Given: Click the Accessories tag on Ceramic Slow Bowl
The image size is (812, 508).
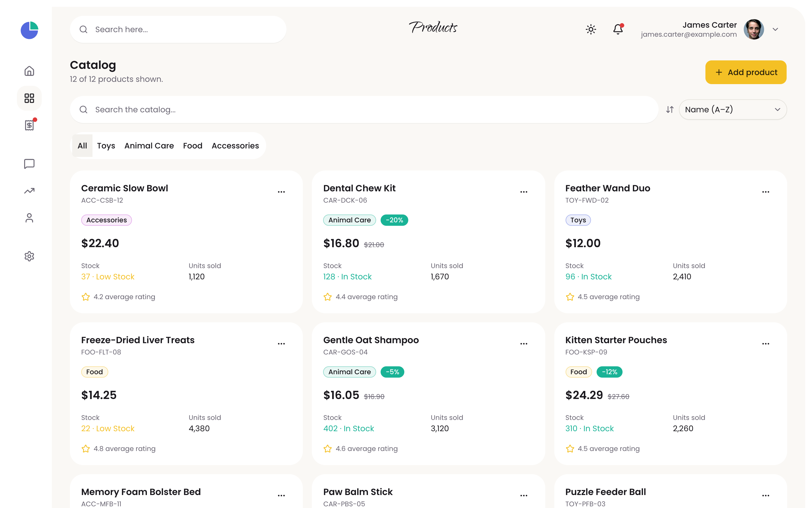Looking at the screenshot, I should [x=106, y=220].
